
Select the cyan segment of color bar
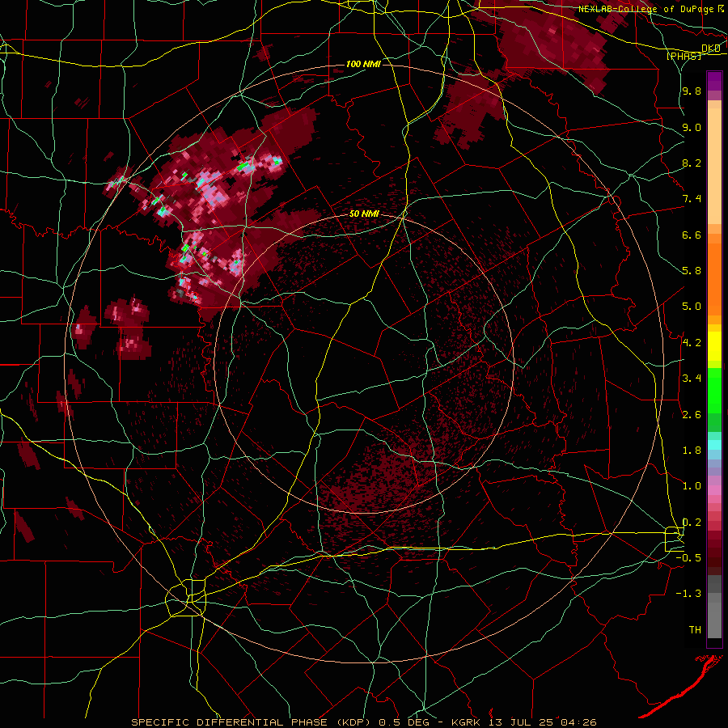(x=714, y=445)
